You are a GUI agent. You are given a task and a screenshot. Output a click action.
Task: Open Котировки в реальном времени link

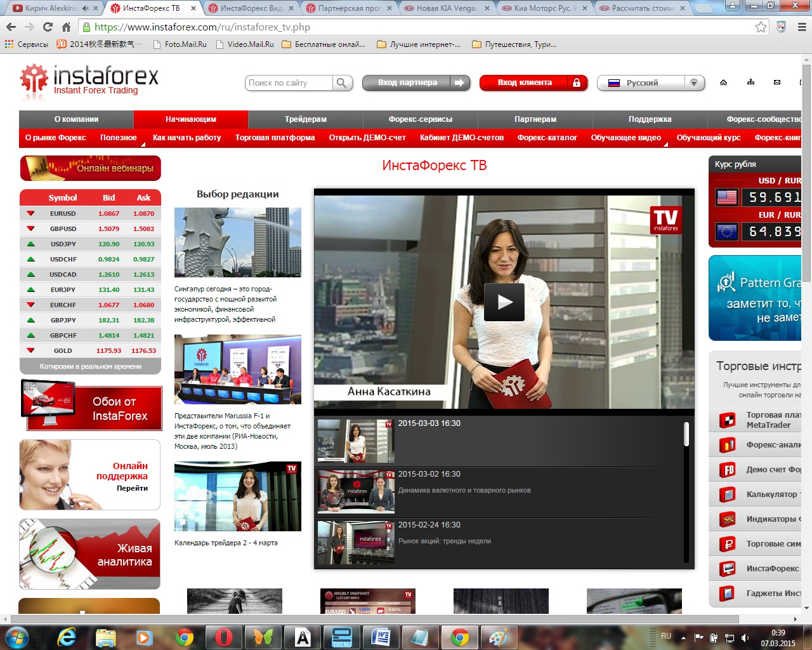point(91,366)
